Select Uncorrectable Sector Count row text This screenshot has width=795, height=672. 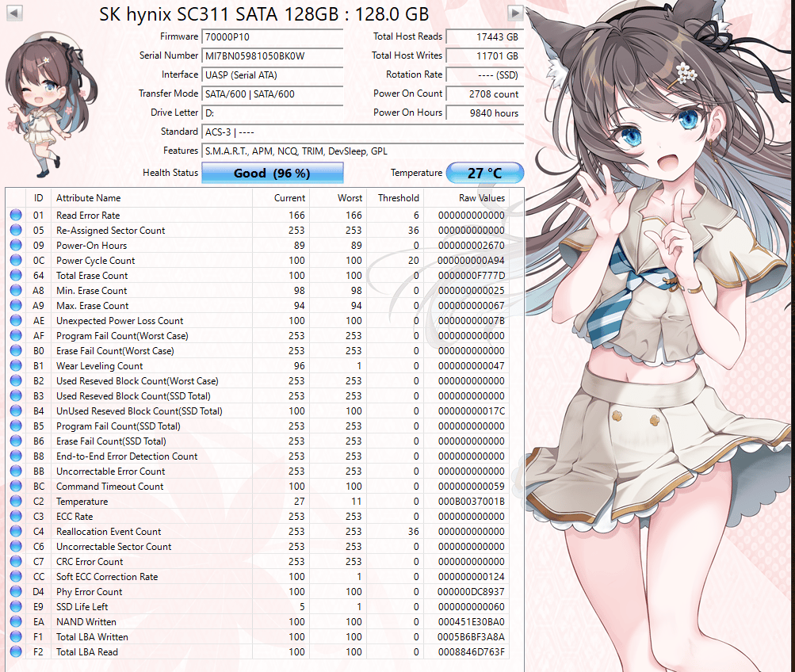pos(113,546)
